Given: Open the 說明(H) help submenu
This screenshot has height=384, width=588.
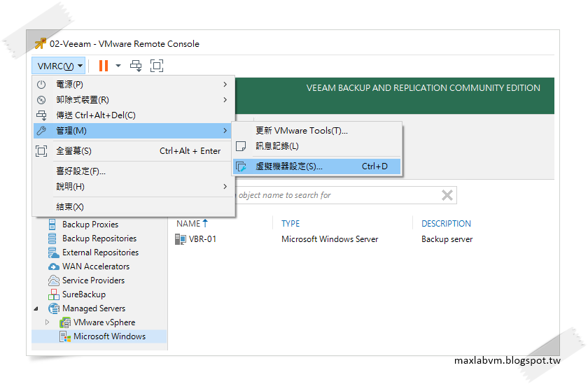Looking at the screenshot, I should [x=134, y=187].
